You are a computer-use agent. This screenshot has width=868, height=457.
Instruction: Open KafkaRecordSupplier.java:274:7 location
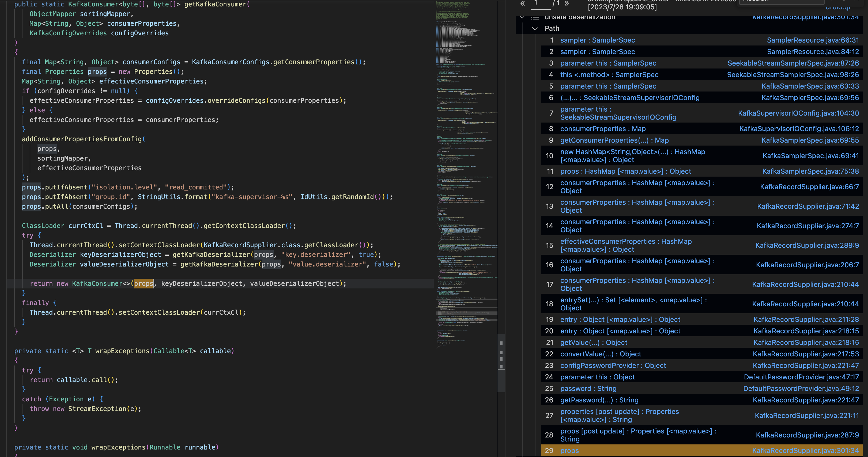pyautogui.click(x=808, y=226)
